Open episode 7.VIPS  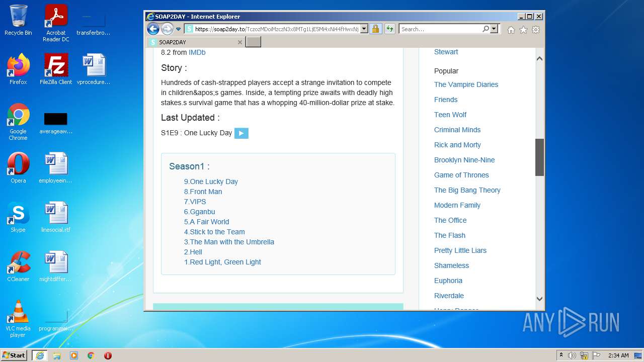195,202
